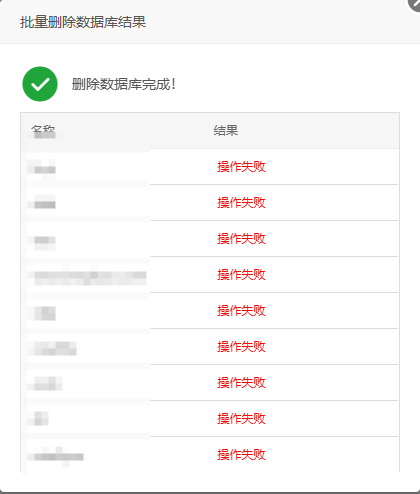Viewport: 420px width, 494px height.
Task: Click 操作失败 in the last visible row
Action: (x=241, y=454)
